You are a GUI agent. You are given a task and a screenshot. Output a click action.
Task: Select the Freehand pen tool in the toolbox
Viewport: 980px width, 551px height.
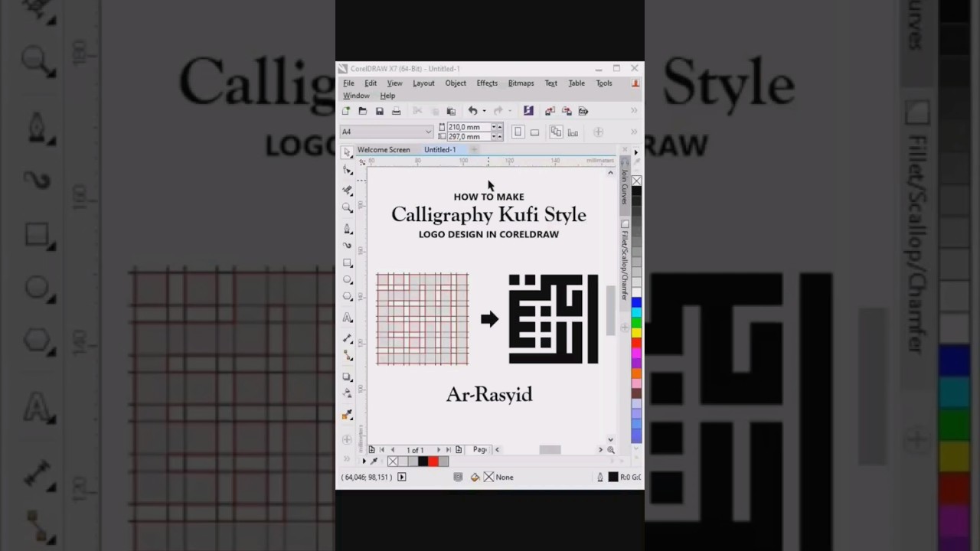tap(348, 228)
